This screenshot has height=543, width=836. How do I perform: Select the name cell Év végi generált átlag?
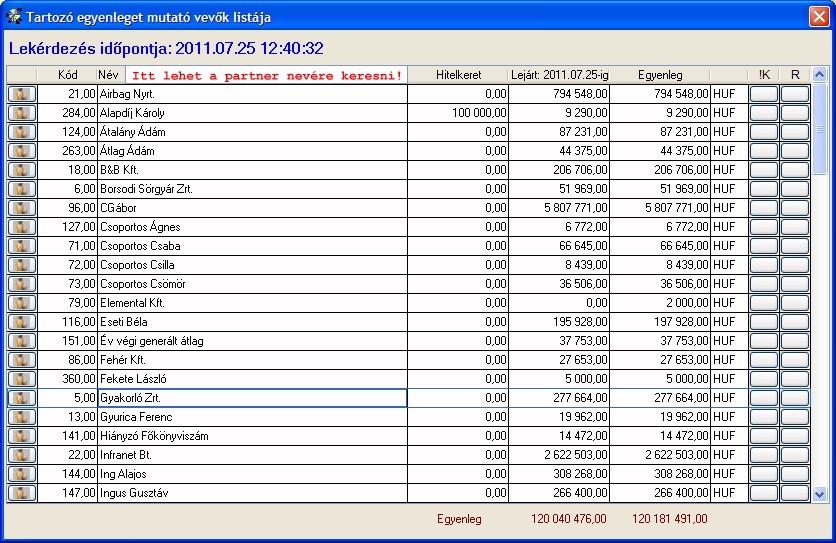click(252, 341)
